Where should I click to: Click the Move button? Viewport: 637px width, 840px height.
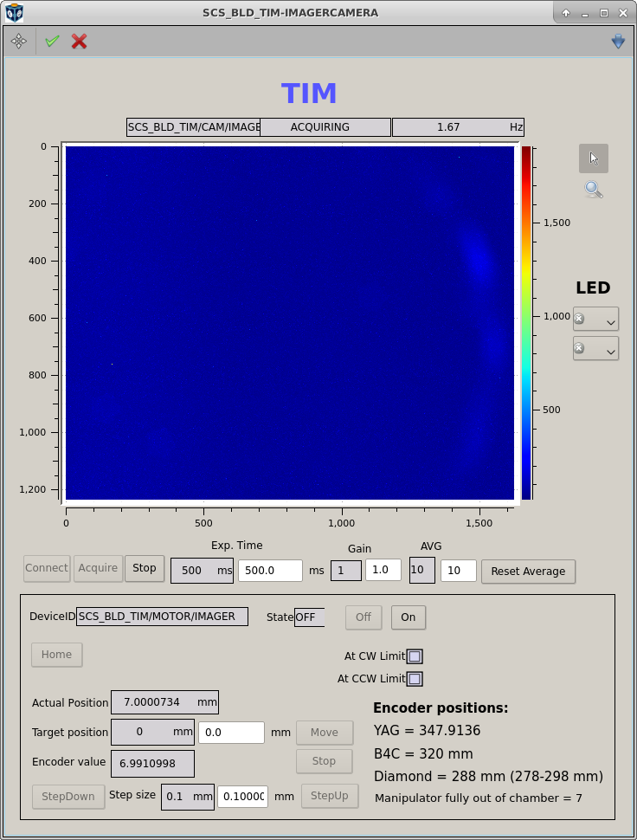pyautogui.click(x=325, y=733)
